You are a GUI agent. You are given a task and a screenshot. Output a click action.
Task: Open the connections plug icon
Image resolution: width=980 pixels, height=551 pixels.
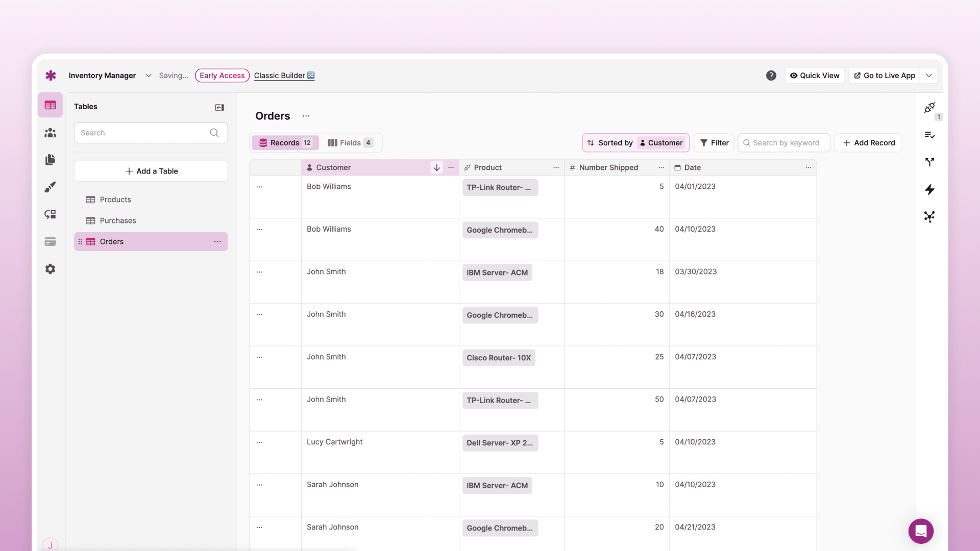pyautogui.click(x=929, y=108)
